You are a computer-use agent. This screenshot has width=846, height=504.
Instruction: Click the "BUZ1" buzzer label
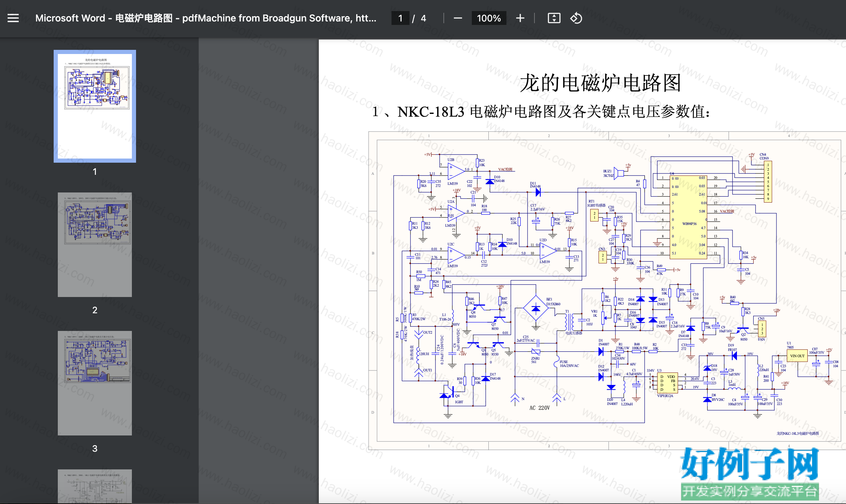pos(607,171)
